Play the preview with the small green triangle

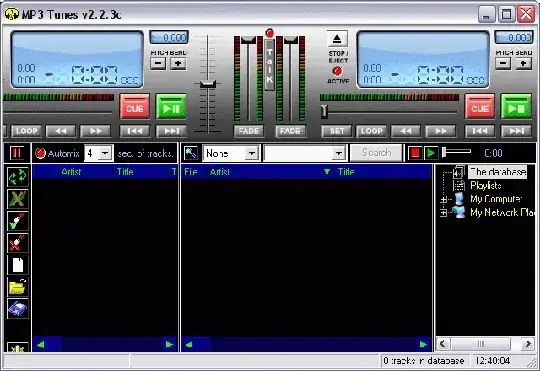point(431,153)
